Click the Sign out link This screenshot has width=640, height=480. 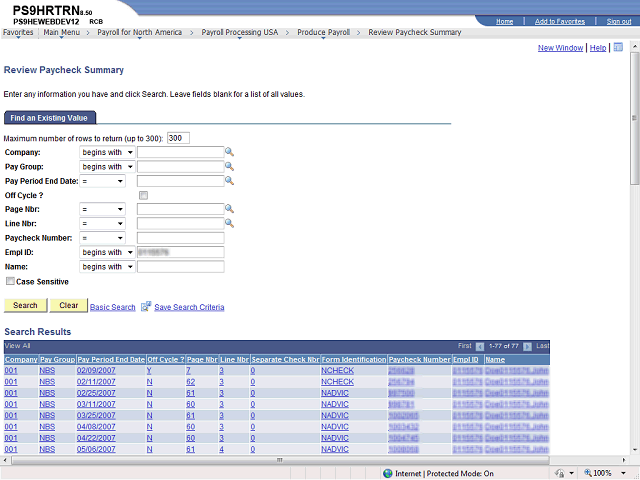point(619,21)
